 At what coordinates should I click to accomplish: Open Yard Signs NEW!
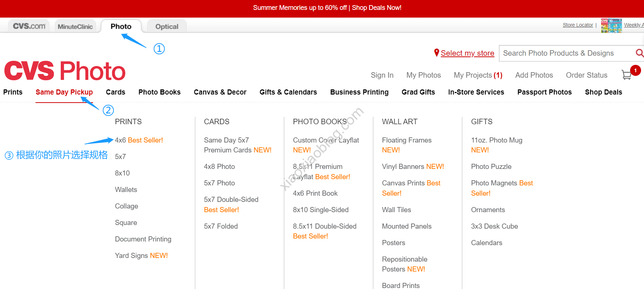point(141,255)
